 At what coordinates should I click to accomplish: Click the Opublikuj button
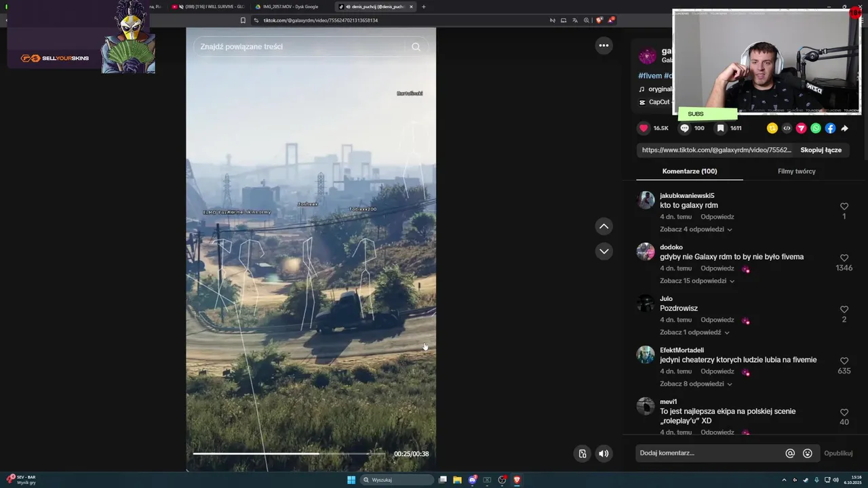pyautogui.click(x=838, y=453)
